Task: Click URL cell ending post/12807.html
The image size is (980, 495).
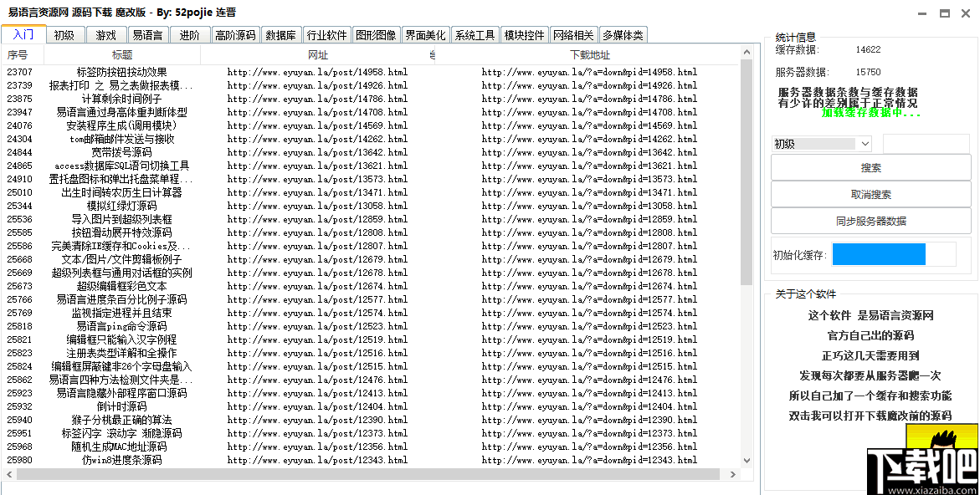Action: (x=317, y=246)
